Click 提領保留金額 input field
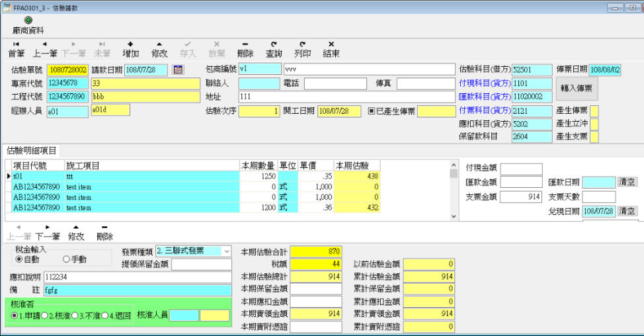The image size is (644, 336). pyautogui.click(x=201, y=264)
